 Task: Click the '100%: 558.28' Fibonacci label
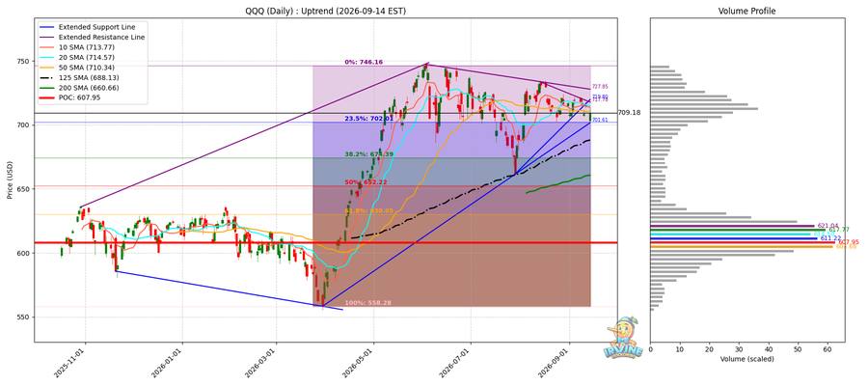coord(368,303)
